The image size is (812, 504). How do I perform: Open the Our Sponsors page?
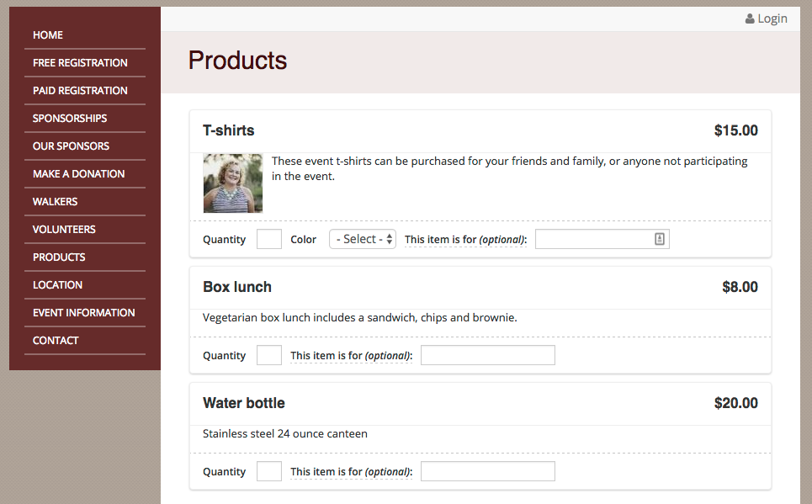(71, 146)
